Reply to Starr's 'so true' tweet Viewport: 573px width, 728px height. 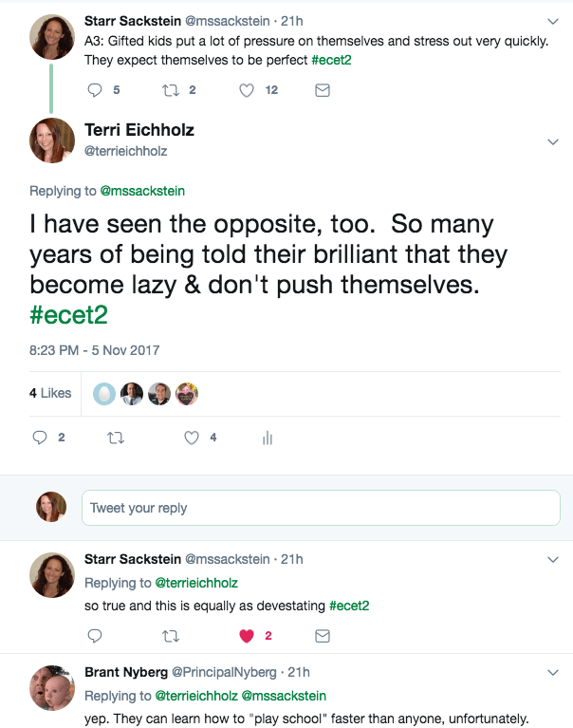point(94,635)
